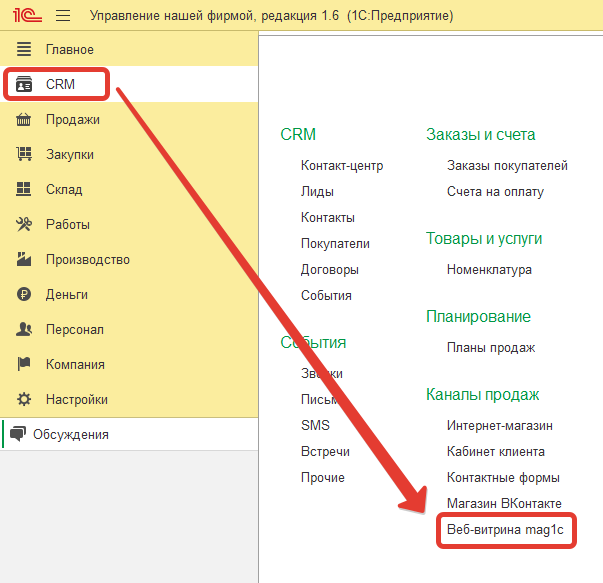Screen dimensions: 603x583
Task: Click the Главное section icon
Action: point(24,49)
